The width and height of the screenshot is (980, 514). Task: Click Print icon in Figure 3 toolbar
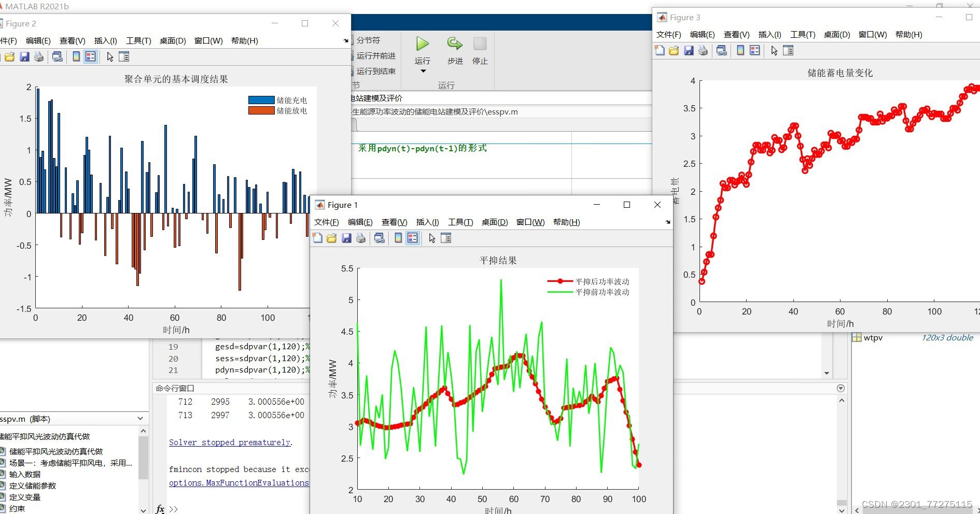pyautogui.click(x=703, y=51)
